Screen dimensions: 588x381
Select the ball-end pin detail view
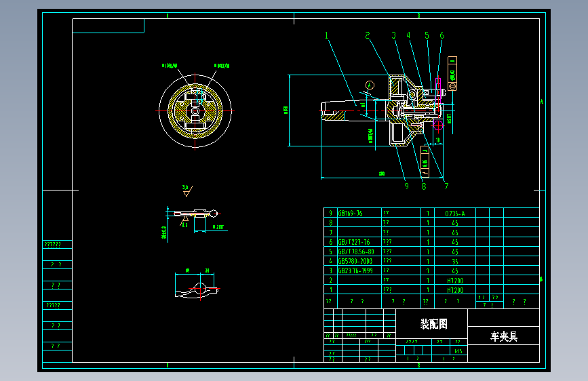[x=196, y=214]
